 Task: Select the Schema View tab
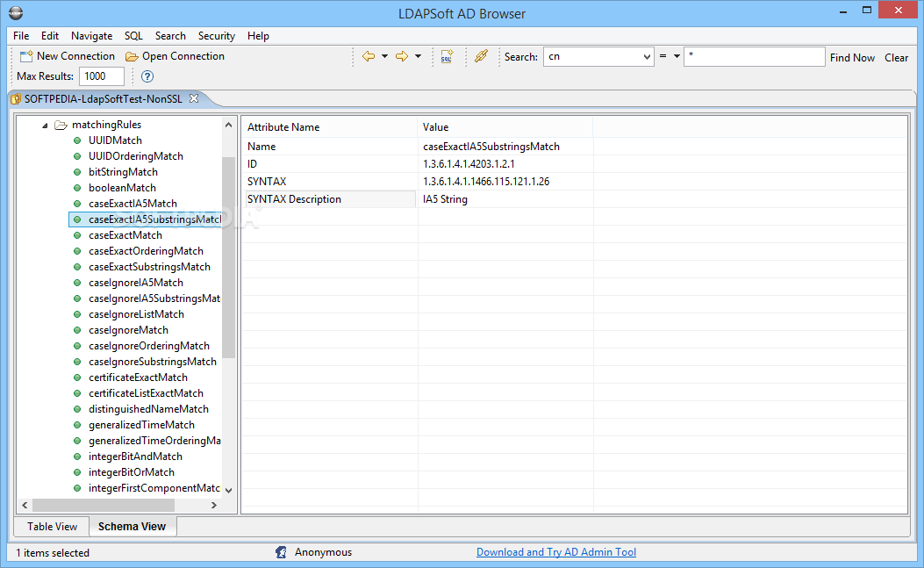click(x=132, y=526)
